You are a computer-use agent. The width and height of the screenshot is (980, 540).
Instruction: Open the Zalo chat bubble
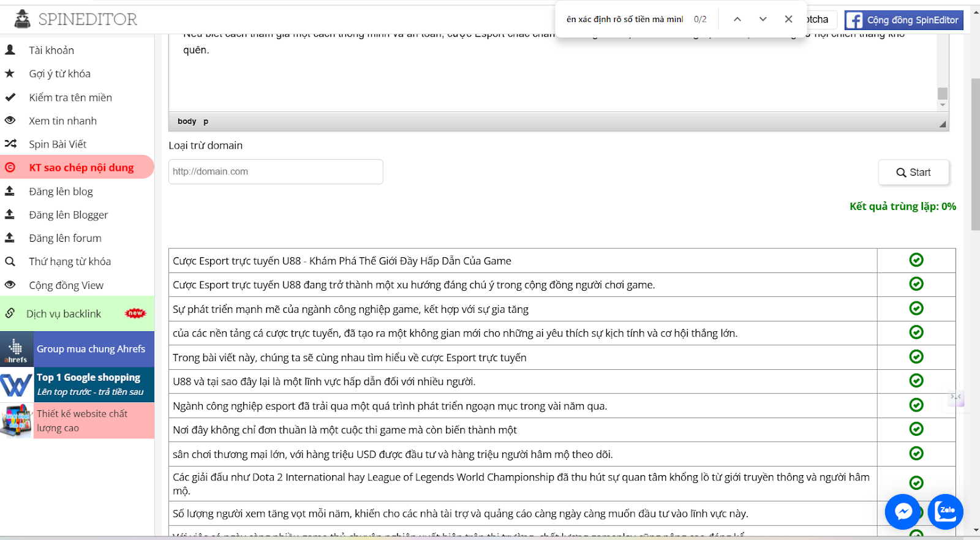click(x=946, y=511)
